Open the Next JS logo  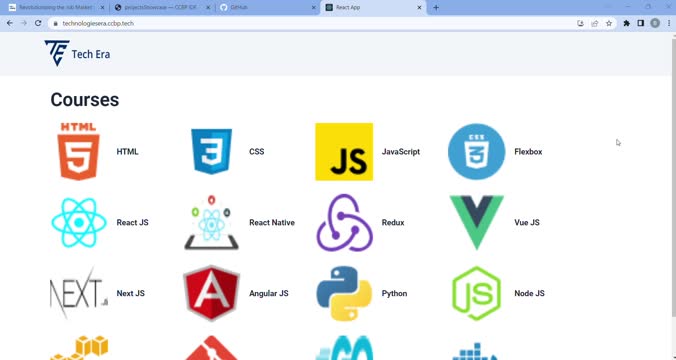point(79,293)
